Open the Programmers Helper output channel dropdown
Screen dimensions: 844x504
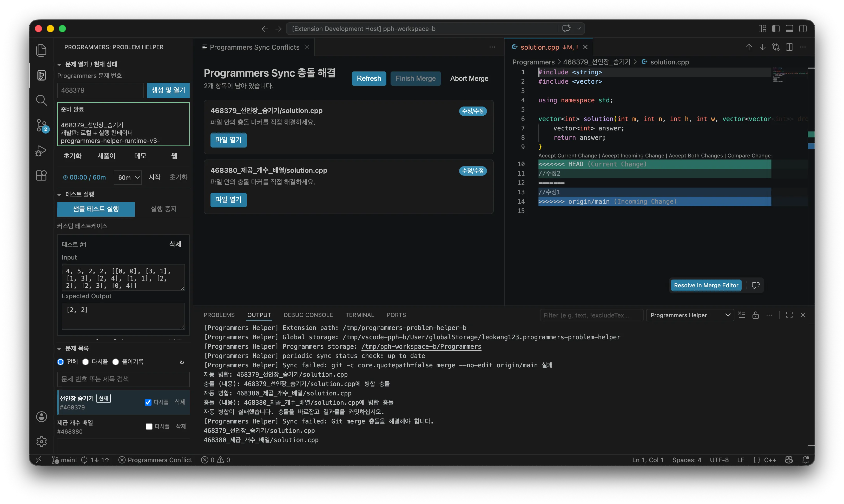[689, 315]
